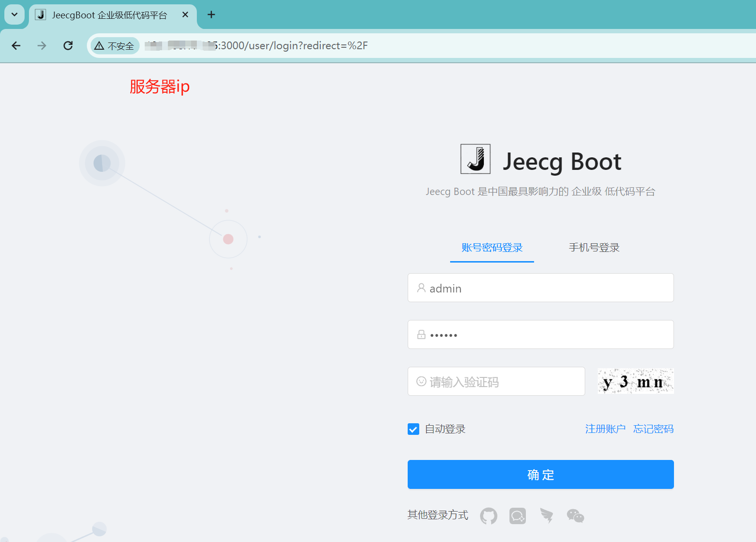Click the GitHub login icon

pyautogui.click(x=489, y=516)
